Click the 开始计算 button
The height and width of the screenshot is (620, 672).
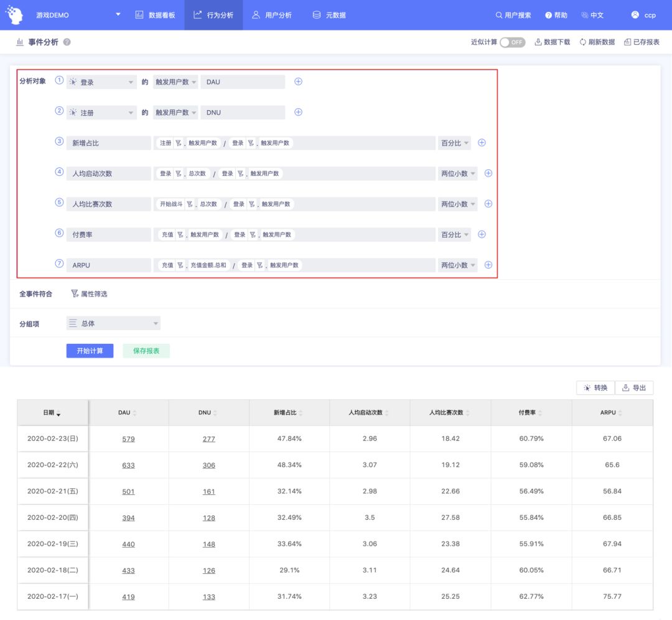coord(90,351)
